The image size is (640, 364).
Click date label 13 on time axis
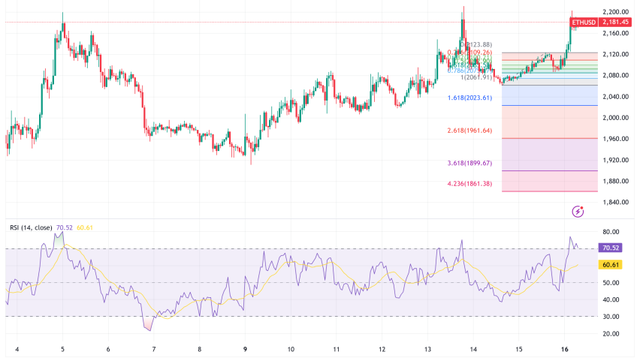[x=429, y=350]
